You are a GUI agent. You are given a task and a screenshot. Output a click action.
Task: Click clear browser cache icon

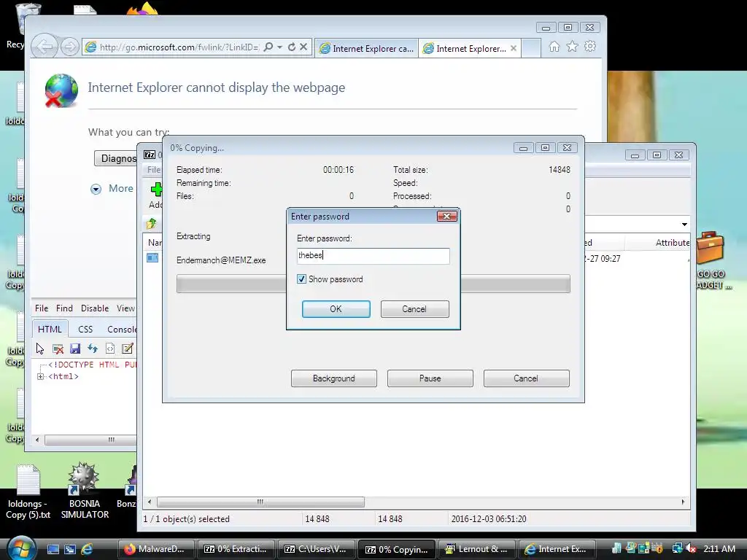tap(58, 349)
